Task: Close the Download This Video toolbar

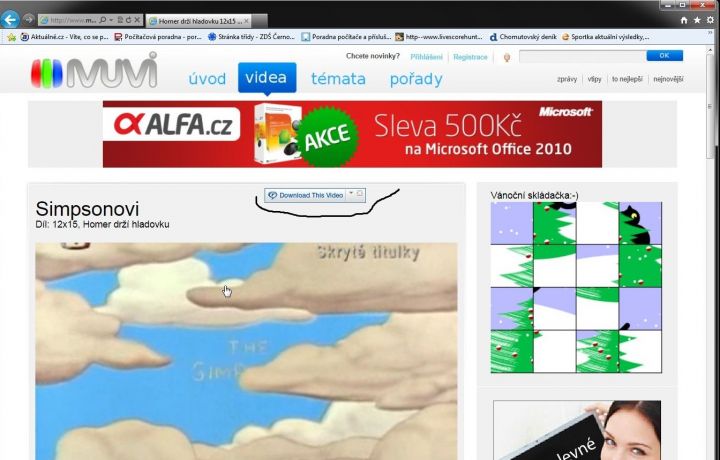Action: pos(360,194)
